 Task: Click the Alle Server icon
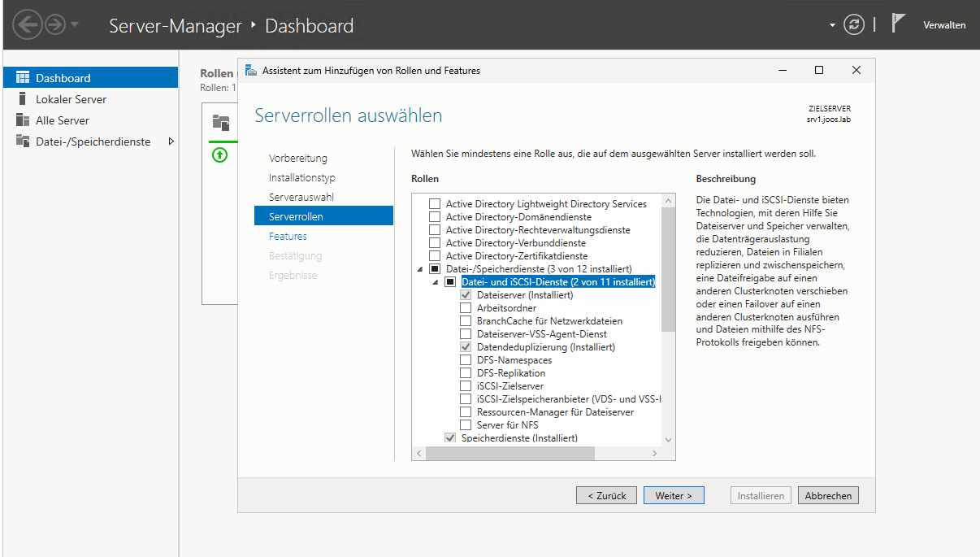click(x=23, y=120)
